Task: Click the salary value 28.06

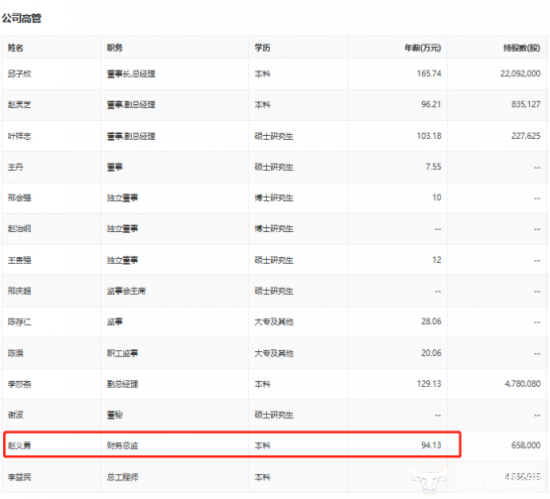Action: (431, 322)
